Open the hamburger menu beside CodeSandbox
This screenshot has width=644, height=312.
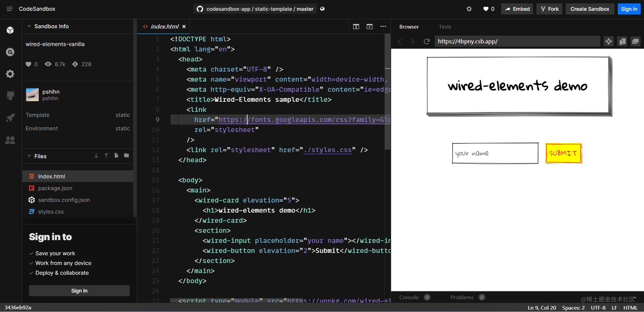[9, 9]
